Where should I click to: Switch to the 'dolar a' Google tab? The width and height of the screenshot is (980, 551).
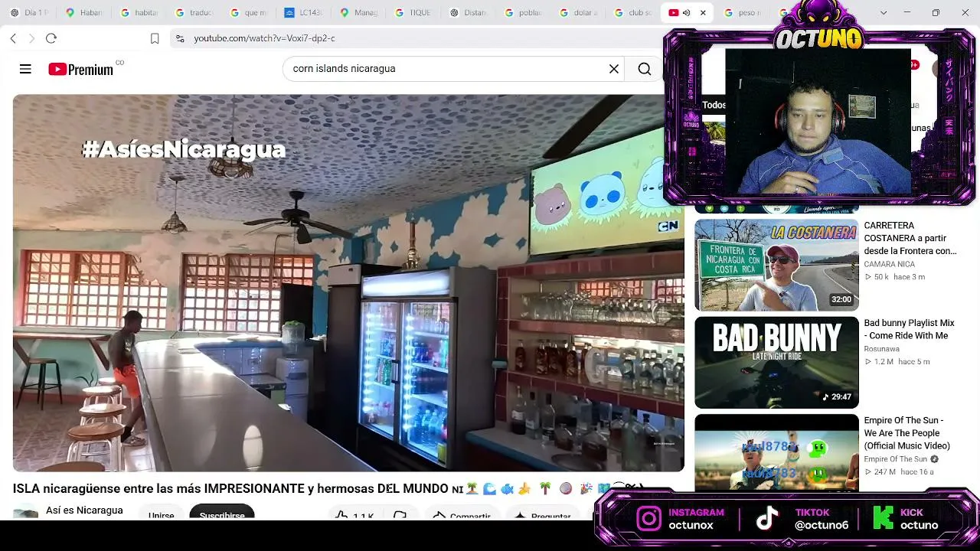pos(577,13)
